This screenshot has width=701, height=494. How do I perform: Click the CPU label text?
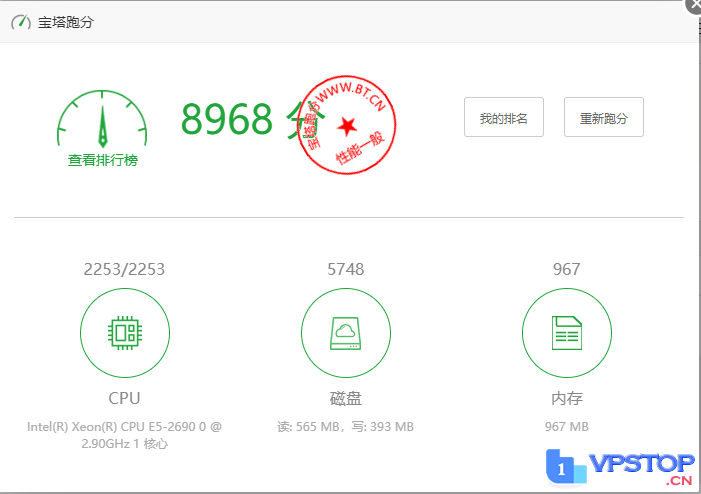tap(124, 398)
